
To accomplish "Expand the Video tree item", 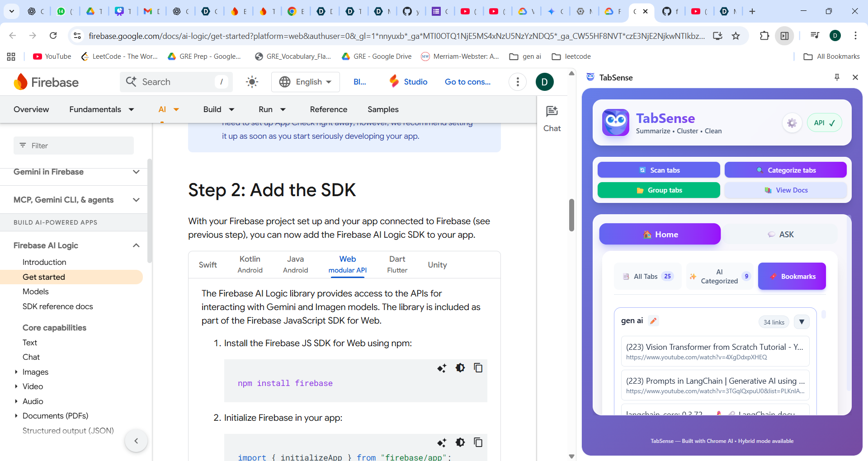I will coord(16,386).
